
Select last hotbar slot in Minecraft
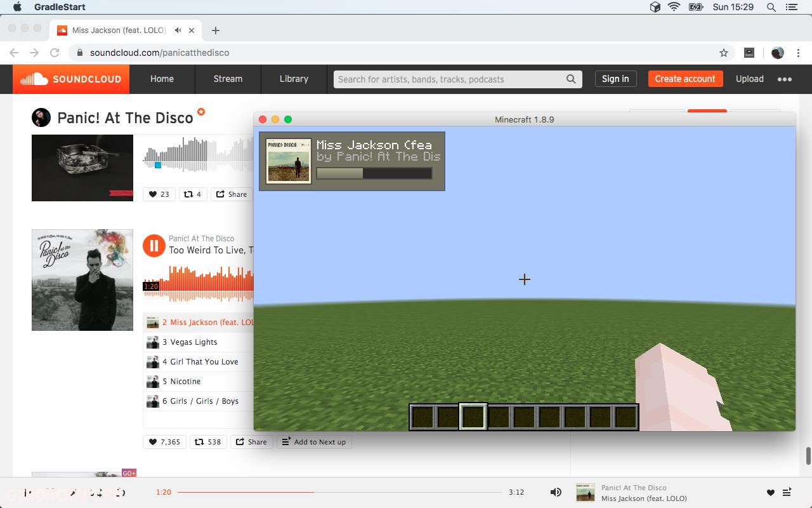[625, 417]
